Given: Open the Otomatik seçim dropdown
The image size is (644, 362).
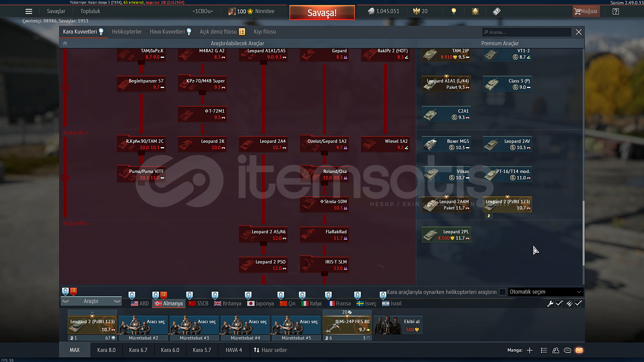Looking at the screenshot, I should coord(546,292).
